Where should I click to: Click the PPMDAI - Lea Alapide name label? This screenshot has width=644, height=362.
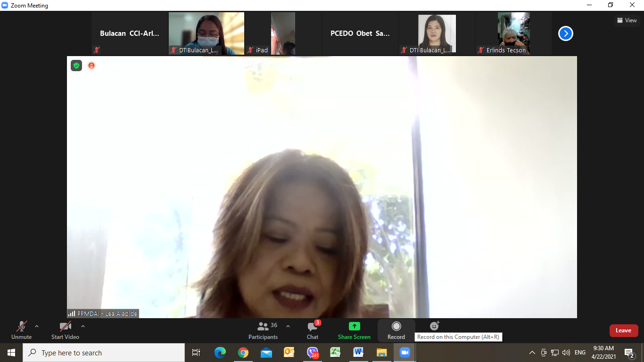click(x=103, y=313)
